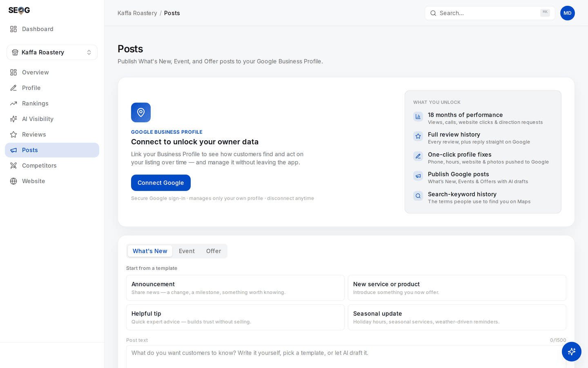The image size is (588, 368).
Task: Click the search magnifier icon
Action: 433,13
